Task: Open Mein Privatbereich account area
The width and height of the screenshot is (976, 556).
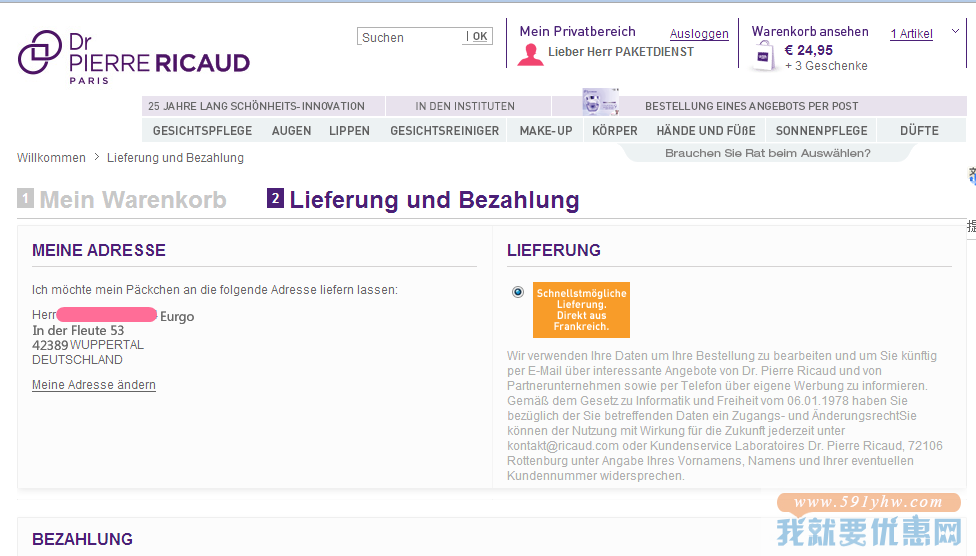Action: click(578, 31)
